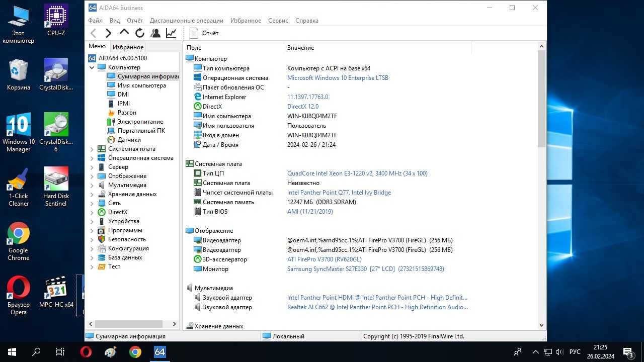644x362 pixels.
Task: Select Программы in the tree
Action: (x=125, y=230)
